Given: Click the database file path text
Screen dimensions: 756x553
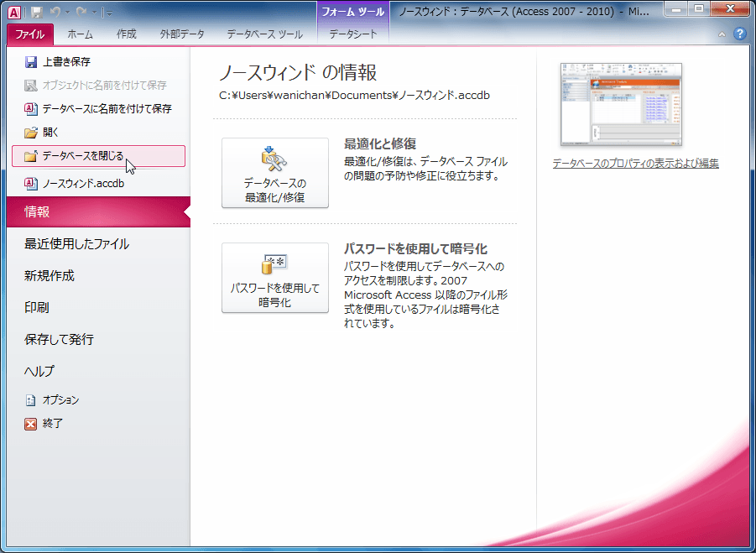Looking at the screenshot, I should tap(354, 96).
